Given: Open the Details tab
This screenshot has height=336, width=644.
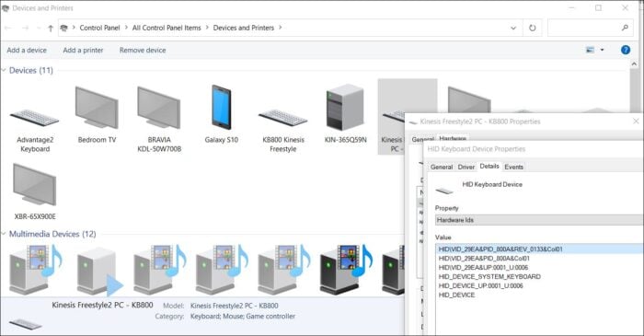Looking at the screenshot, I should (489, 166).
